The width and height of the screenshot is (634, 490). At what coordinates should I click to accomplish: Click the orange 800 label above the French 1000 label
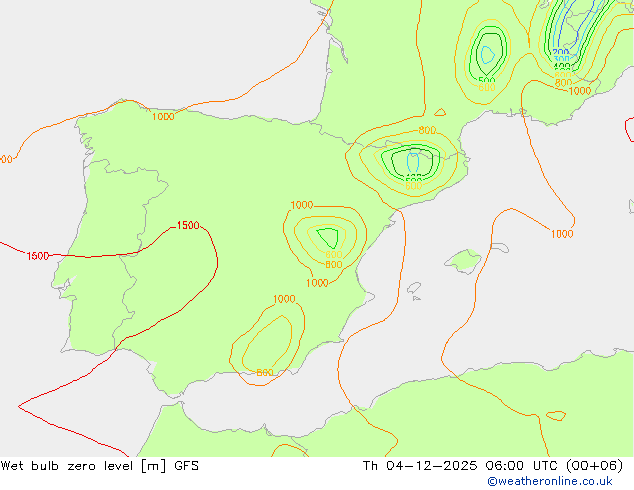[563, 83]
